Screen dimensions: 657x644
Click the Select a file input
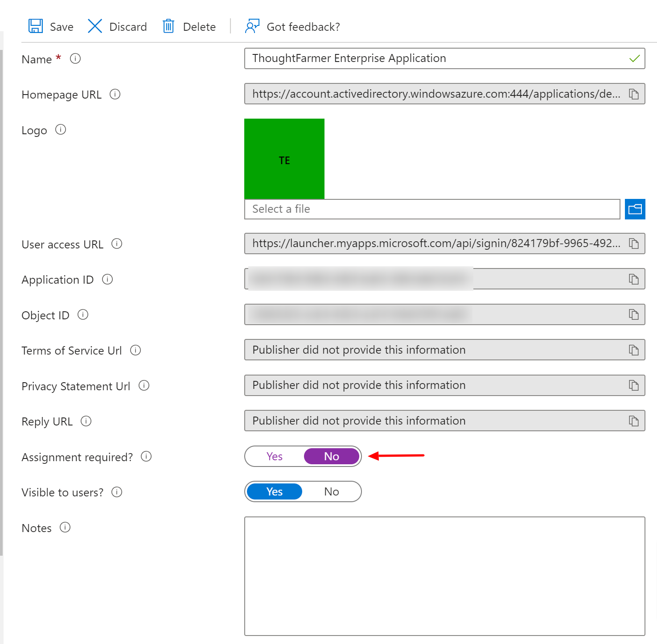click(432, 209)
